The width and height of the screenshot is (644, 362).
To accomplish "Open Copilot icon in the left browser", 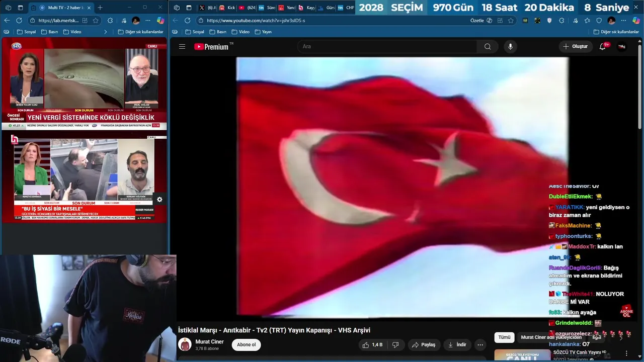I will pyautogui.click(x=160, y=20).
